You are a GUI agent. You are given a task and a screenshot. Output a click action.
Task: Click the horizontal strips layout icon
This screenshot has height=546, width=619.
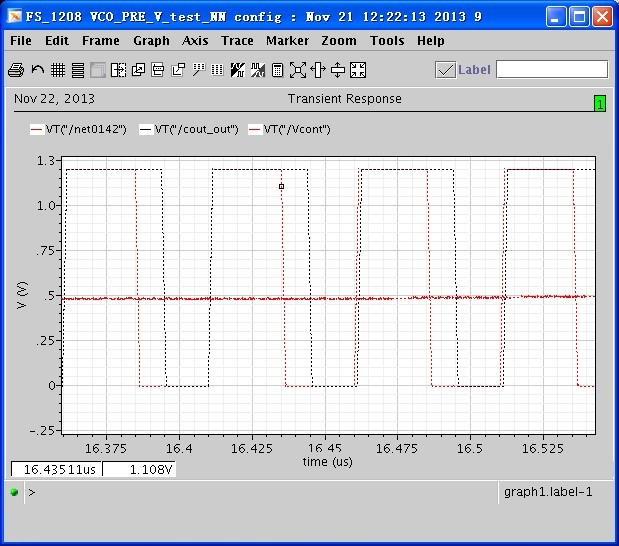(77, 69)
